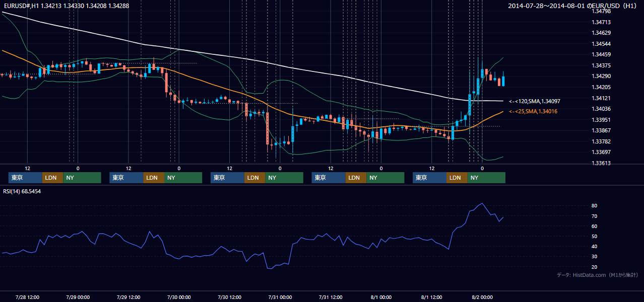Click RSI scale value 60
The width and height of the screenshot is (644, 302).
pyautogui.click(x=594, y=226)
